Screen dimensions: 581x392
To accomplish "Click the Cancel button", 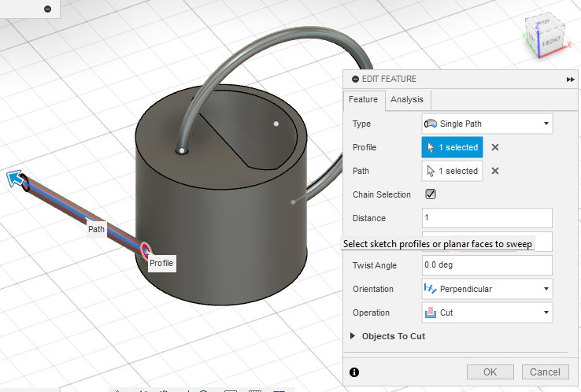I will (x=545, y=372).
